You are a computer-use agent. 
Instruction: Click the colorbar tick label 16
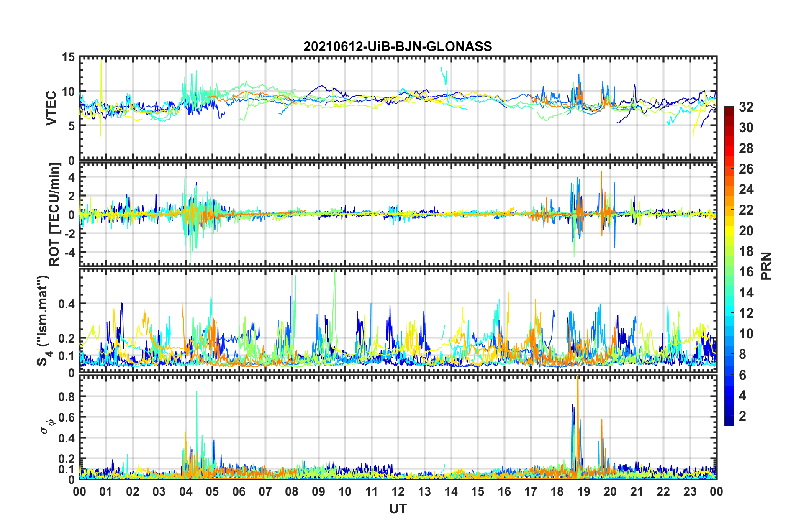746,272
